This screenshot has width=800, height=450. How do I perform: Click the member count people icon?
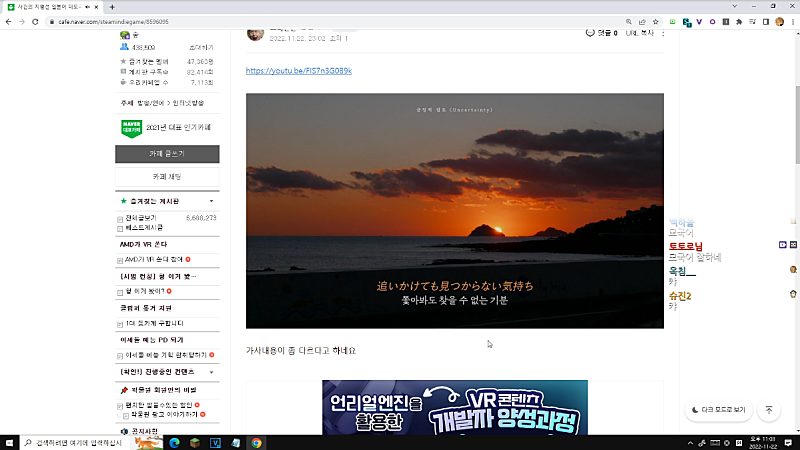[124, 47]
